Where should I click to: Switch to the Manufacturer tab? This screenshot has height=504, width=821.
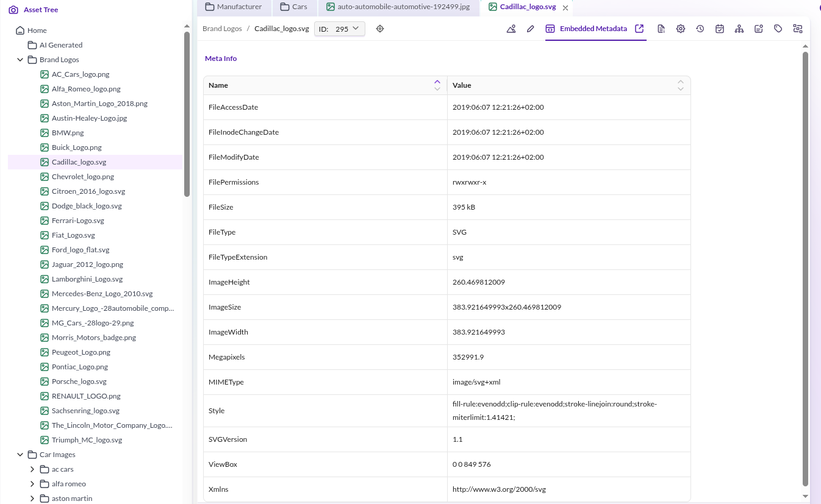tap(234, 7)
